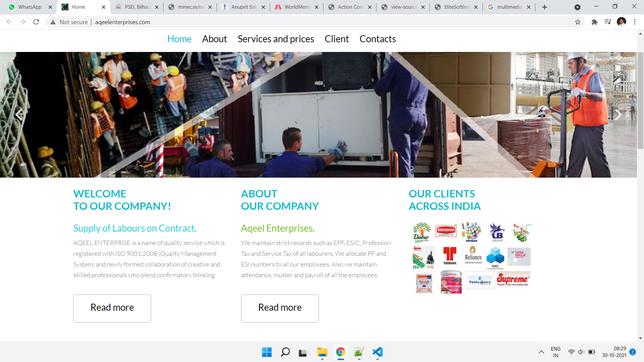644x362 pixels.
Task: Click Read more under Welcome section
Action: [112, 308]
